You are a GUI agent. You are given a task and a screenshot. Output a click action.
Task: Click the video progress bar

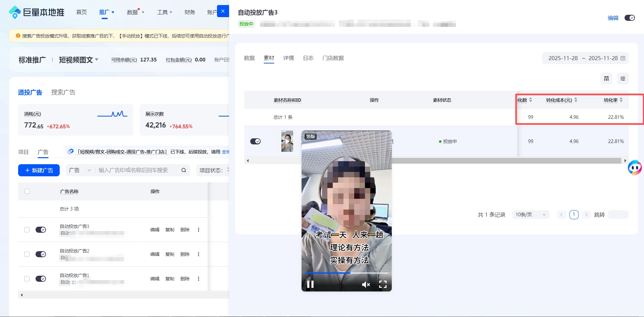pyautogui.click(x=346, y=273)
